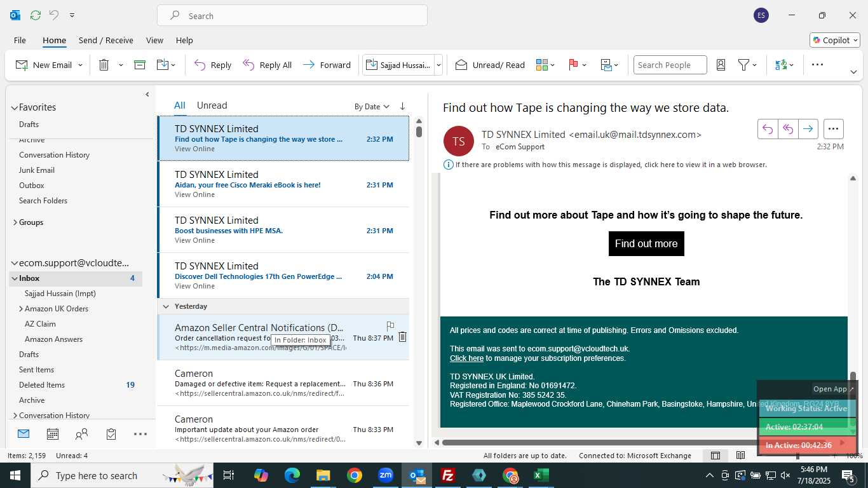The width and height of the screenshot is (868, 488).
Task: Delete the selected message with trash icon
Action: (104, 65)
